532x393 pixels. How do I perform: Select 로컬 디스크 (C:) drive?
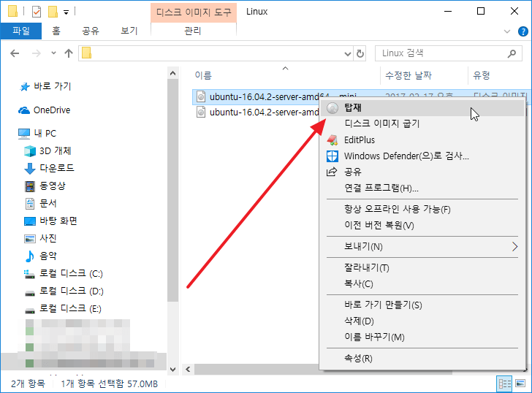(64, 274)
